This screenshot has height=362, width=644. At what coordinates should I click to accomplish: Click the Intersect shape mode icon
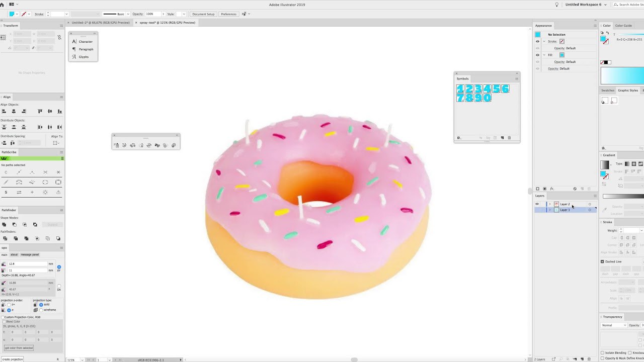(25, 224)
